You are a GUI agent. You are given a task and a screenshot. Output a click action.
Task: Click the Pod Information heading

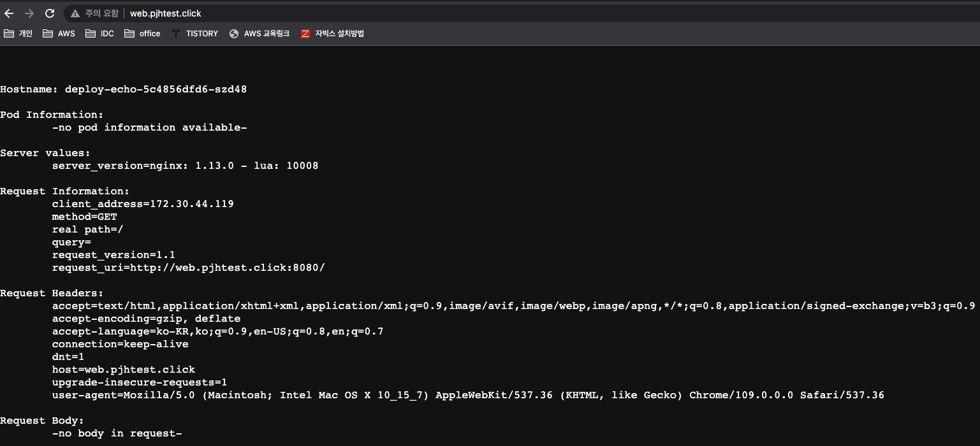coord(52,115)
